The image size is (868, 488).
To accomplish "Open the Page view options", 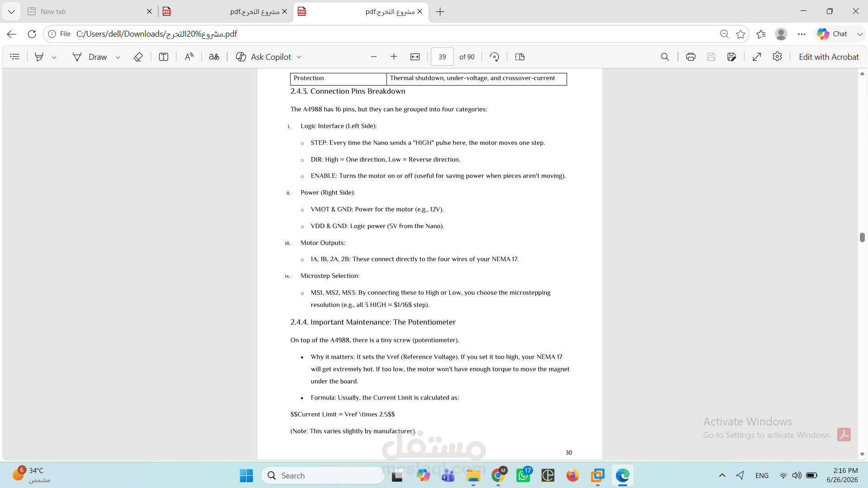I will pos(520,57).
